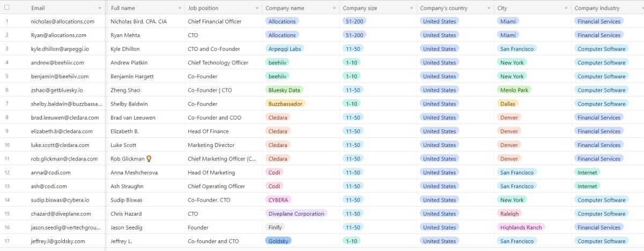Click email nicholas@allocations.com
644x251 pixels.
pos(63,21)
